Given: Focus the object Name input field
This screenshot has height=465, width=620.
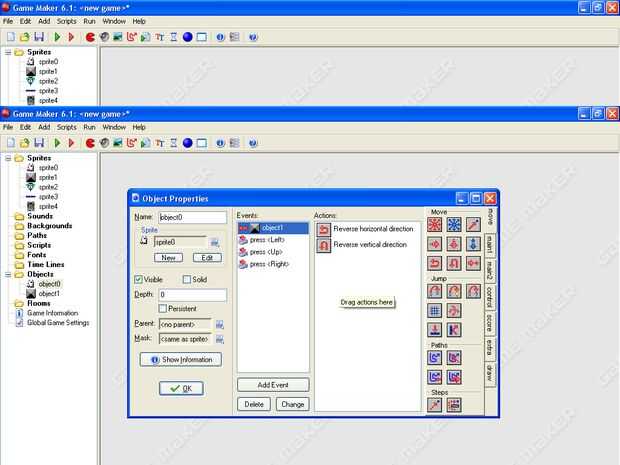Looking at the screenshot, I should 193,217.
